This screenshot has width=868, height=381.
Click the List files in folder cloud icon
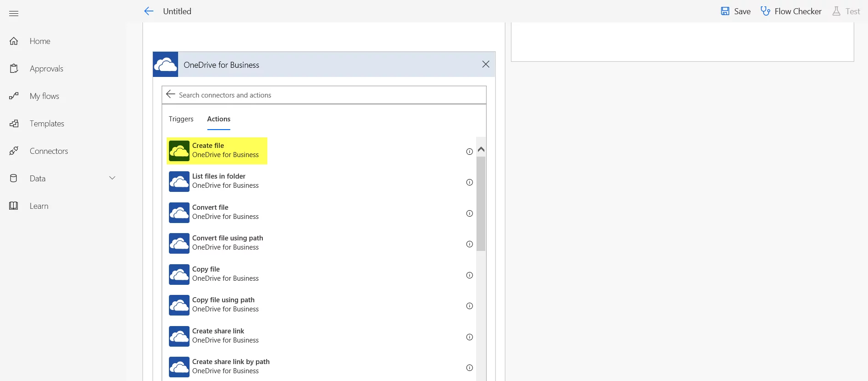tap(179, 181)
